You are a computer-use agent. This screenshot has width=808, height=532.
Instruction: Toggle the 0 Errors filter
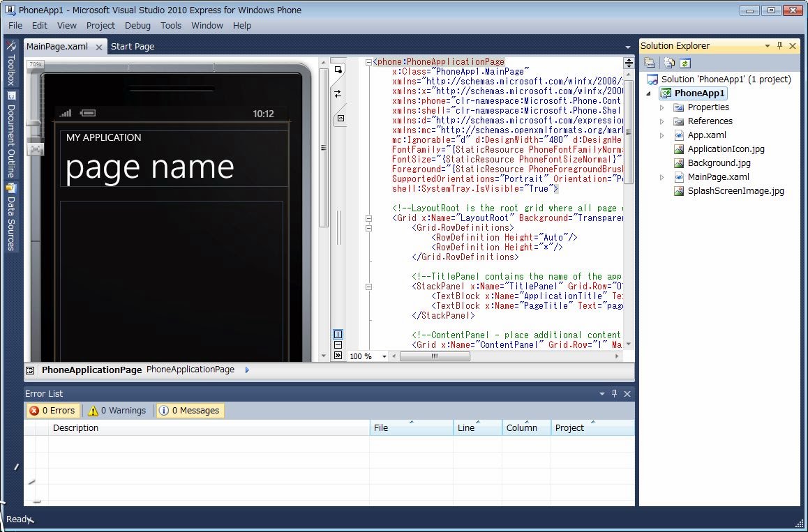click(x=52, y=411)
